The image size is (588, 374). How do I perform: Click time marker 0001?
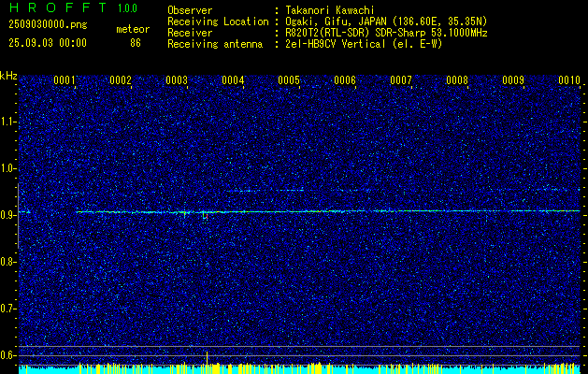point(65,79)
